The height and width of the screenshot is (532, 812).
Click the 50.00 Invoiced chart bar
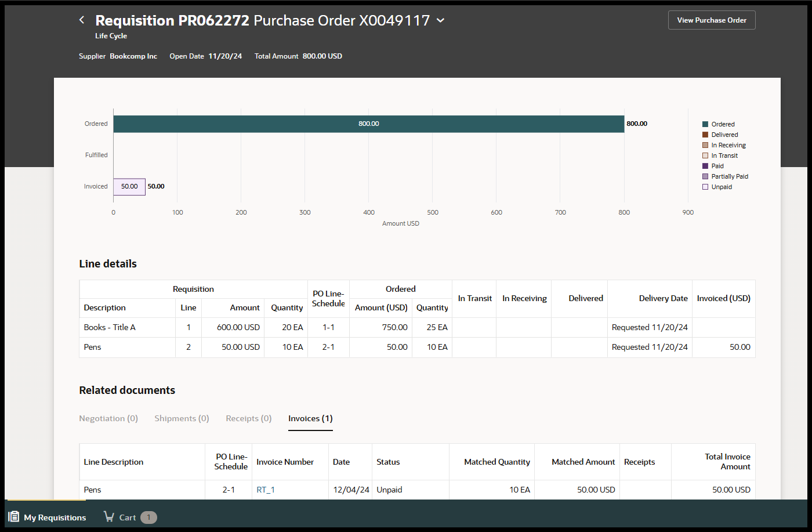[129, 187]
